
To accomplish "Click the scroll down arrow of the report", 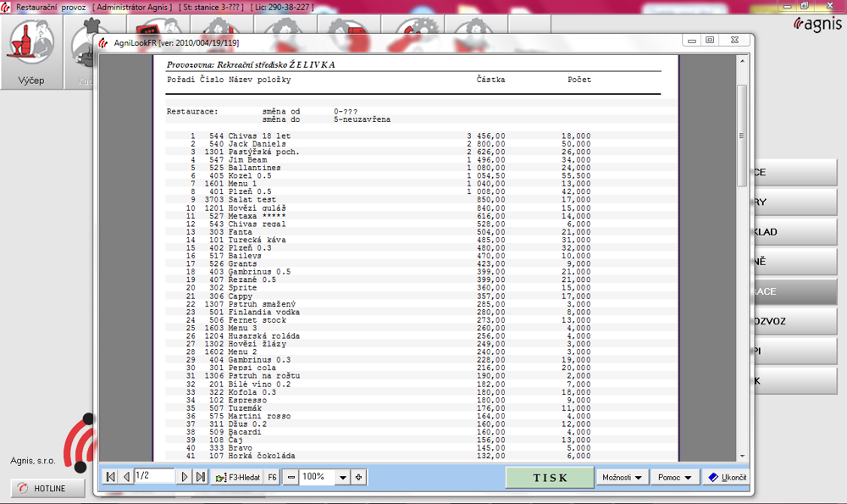I will click(x=742, y=456).
